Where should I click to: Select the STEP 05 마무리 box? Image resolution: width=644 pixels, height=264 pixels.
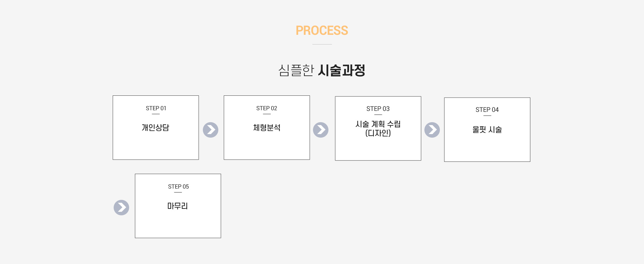pos(178,206)
